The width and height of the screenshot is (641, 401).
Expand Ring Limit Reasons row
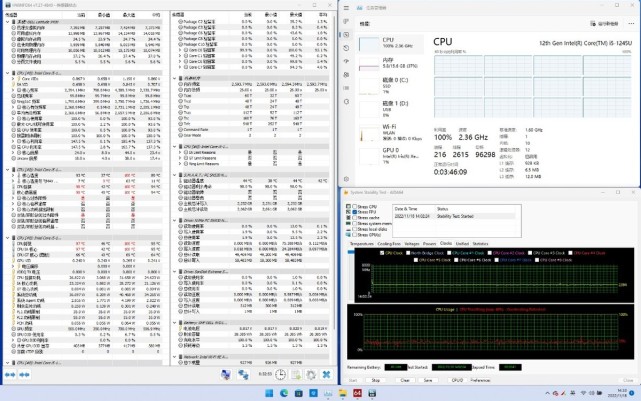[x=180, y=164]
